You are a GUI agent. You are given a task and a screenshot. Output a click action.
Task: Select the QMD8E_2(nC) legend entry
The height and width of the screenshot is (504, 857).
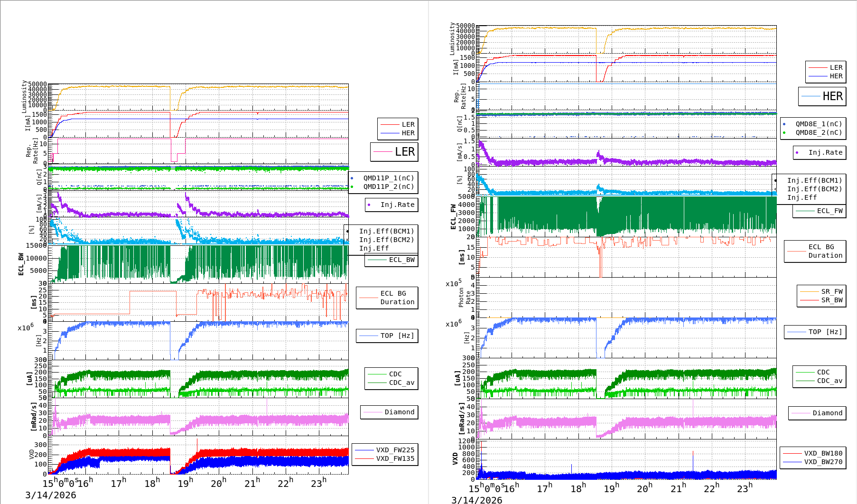pos(813,132)
